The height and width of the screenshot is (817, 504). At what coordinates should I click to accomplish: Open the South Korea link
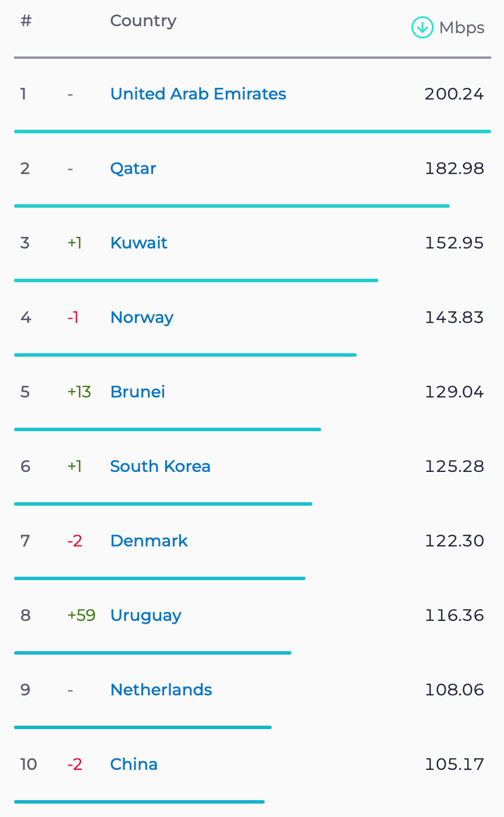point(161,466)
